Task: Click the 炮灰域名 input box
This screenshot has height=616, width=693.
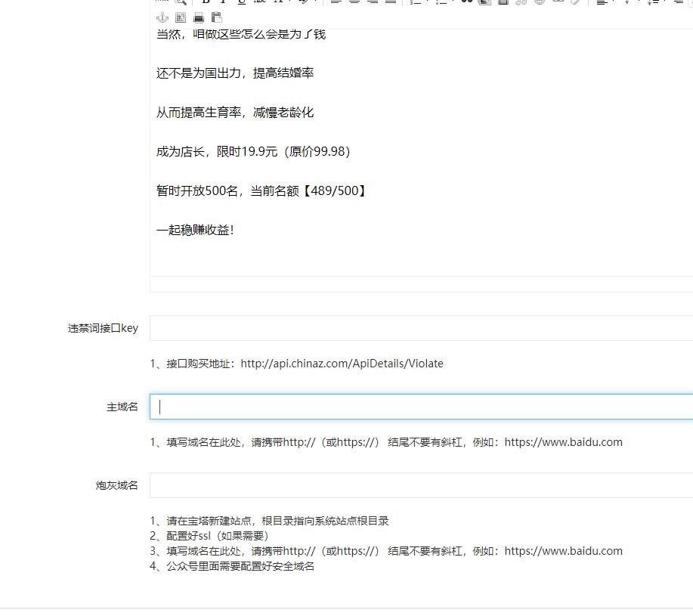Action: [420, 485]
